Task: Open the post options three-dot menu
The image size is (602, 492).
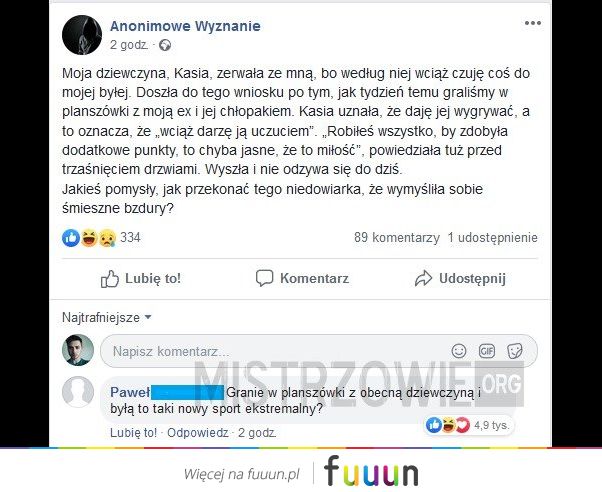Action: pyautogui.click(x=533, y=23)
